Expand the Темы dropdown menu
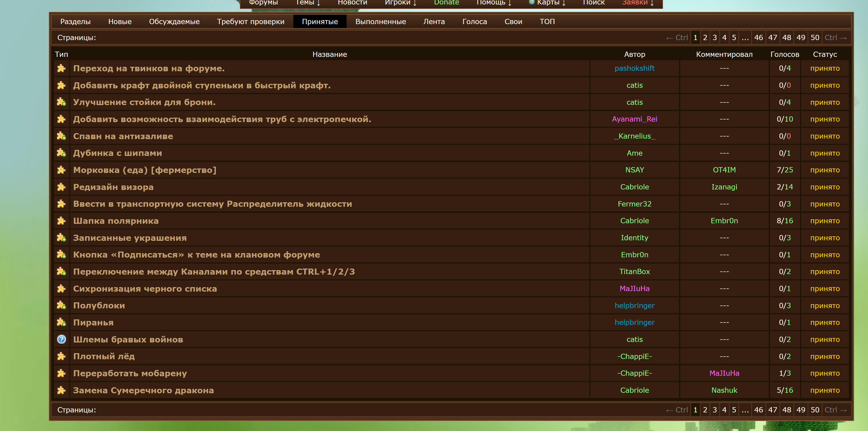 tap(308, 3)
